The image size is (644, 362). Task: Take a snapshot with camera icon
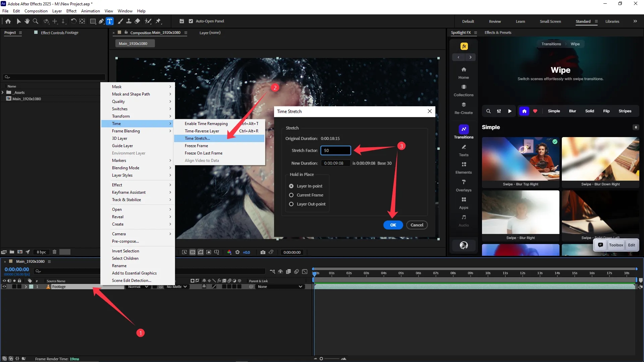click(263, 252)
